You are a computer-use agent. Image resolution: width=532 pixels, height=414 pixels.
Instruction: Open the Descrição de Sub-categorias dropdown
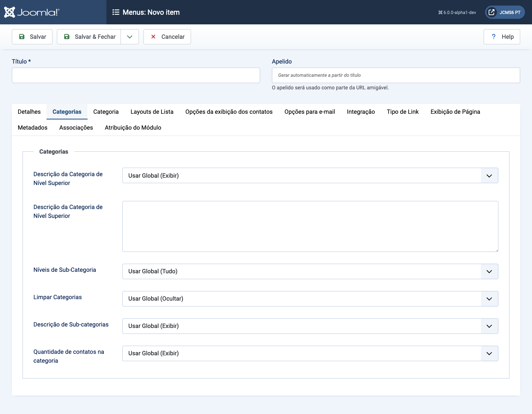click(x=310, y=326)
